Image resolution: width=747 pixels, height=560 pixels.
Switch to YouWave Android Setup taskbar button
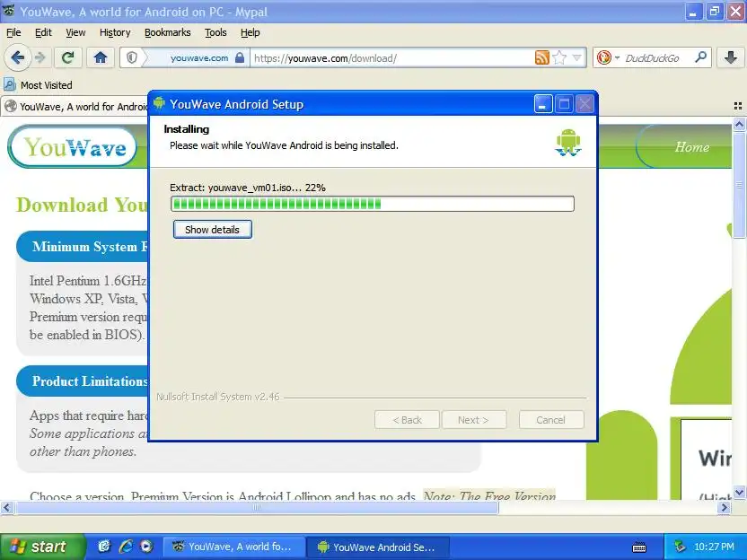(x=377, y=547)
